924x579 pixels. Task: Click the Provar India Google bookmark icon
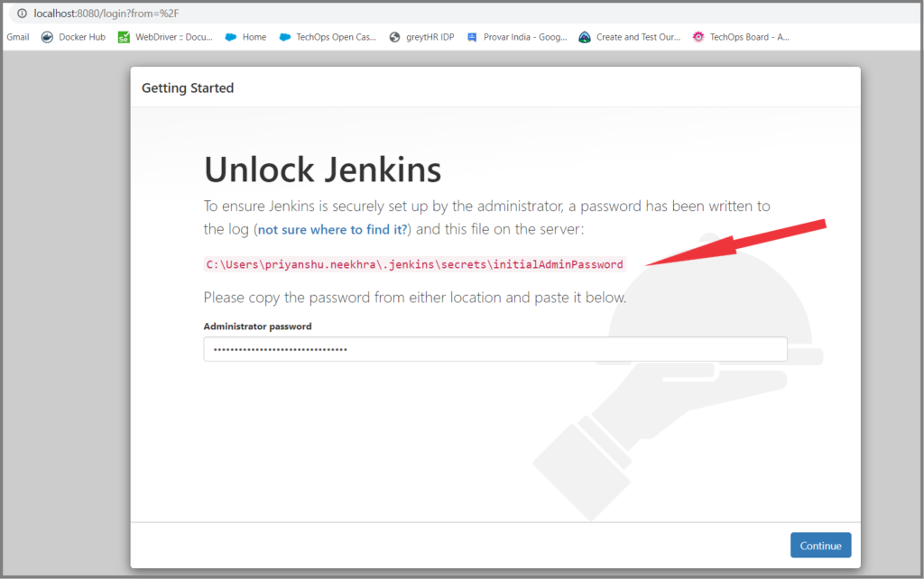(x=473, y=37)
